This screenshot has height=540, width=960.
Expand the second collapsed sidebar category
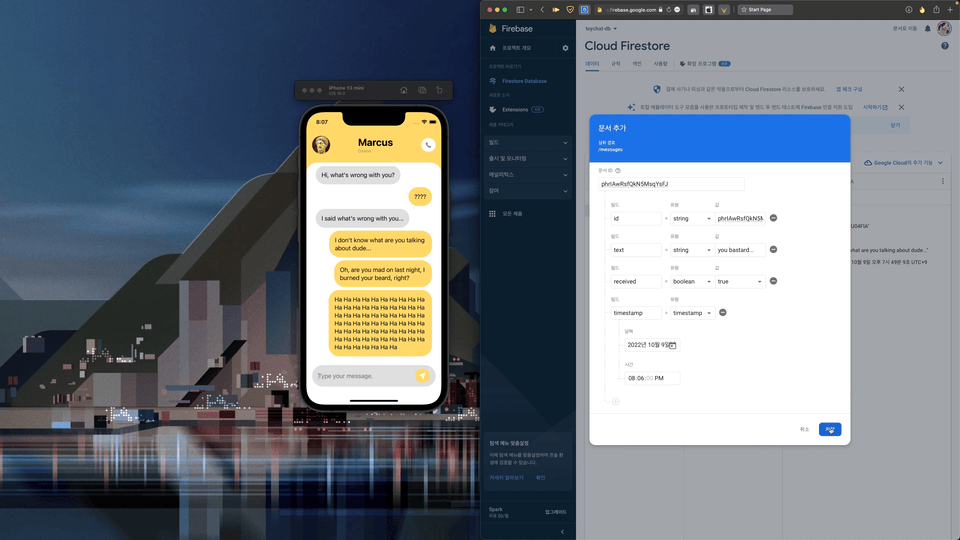click(x=529, y=159)
